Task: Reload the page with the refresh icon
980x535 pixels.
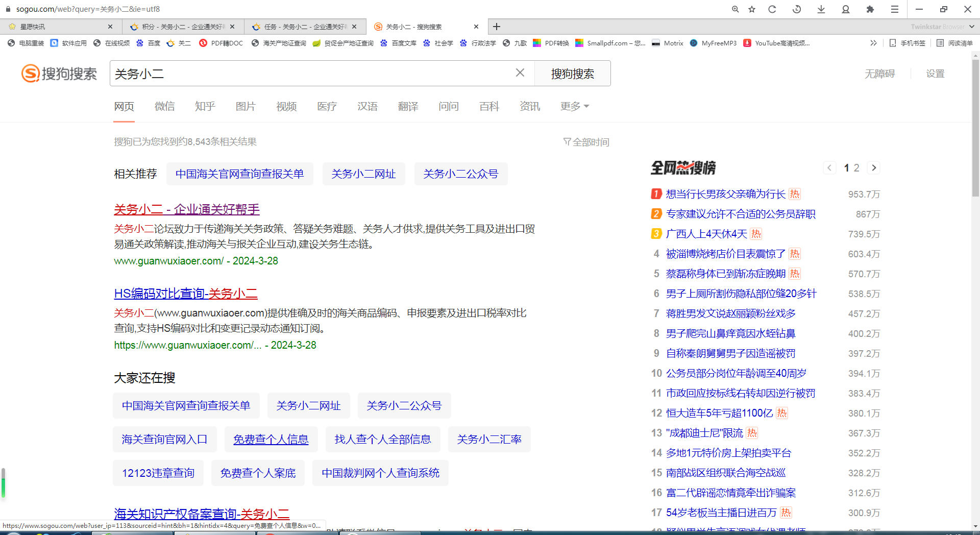Action: tap(772, 9)
